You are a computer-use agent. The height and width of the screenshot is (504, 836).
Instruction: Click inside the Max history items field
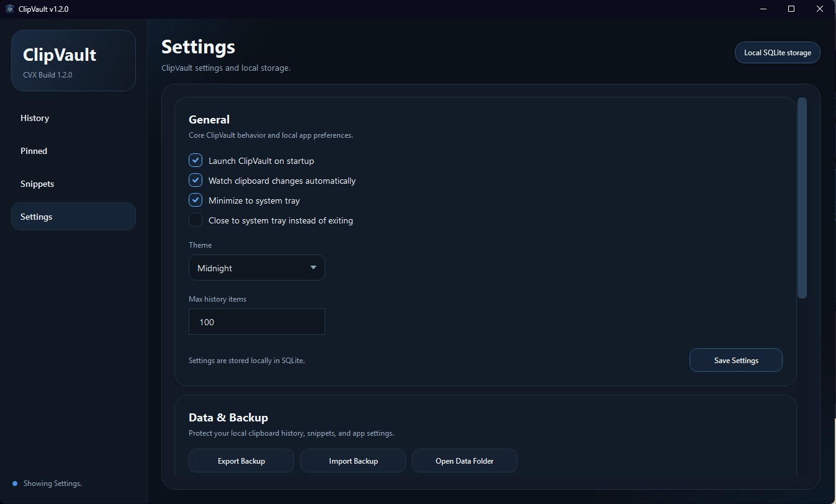click(x=256, y=322)
